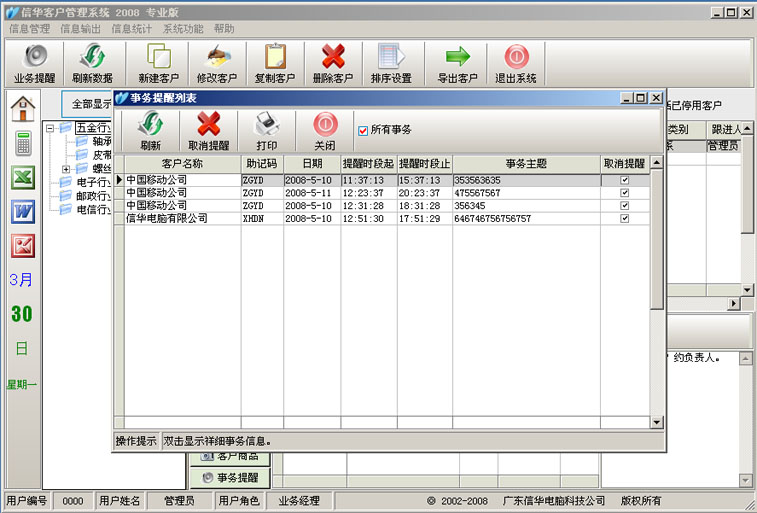Open 修改客户 to edit the customer
Screen dimensions: 757x513
[217, 64]
